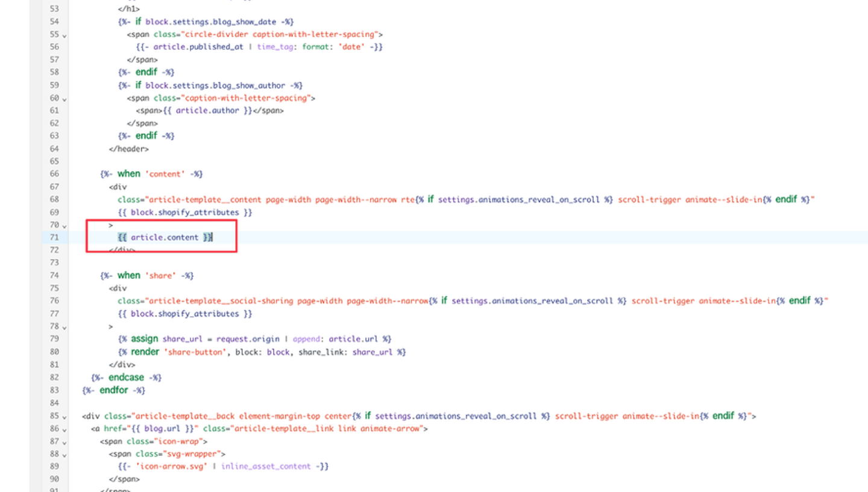Click the closing '</span>' on line 62
Screen dimensions: 868x492
click(x=142, y=123)
